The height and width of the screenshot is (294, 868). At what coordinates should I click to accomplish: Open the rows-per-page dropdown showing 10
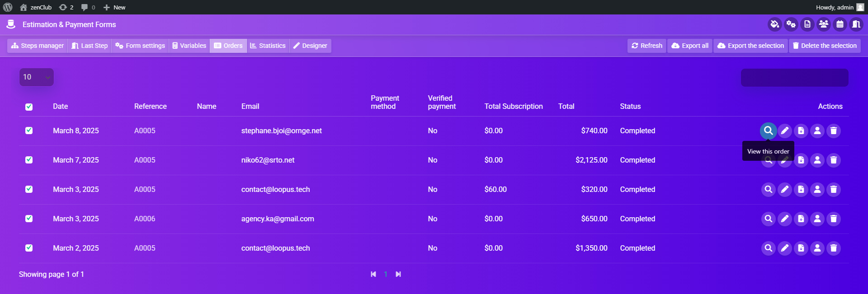coord(37,77)
